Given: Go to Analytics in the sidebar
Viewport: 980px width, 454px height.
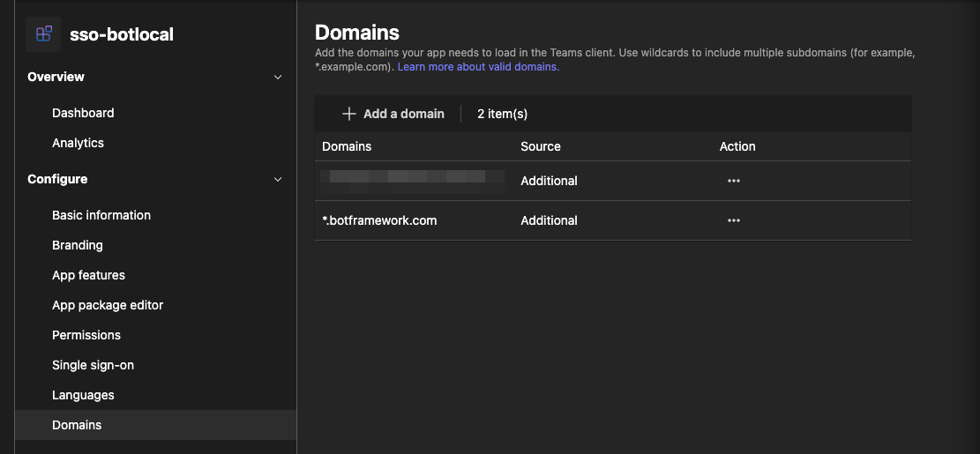Looking at the screenshot, I should [x=78, y=143].
